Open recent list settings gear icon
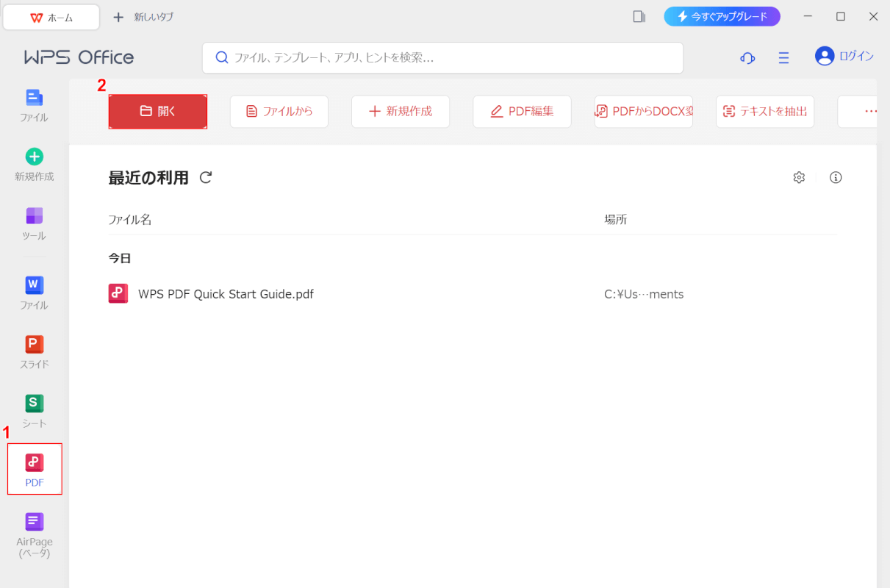 click(x=799, y=177)
